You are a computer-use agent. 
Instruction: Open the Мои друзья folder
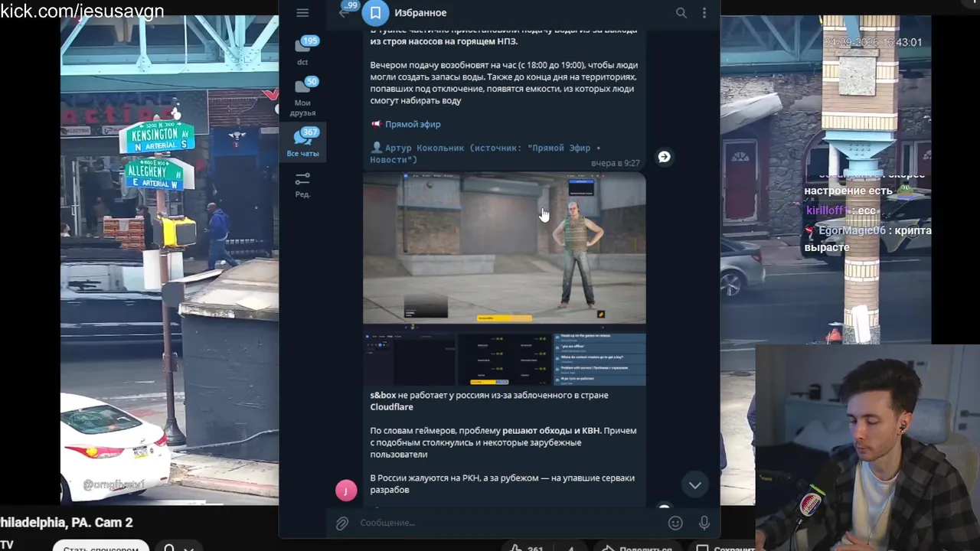[302, 96]
